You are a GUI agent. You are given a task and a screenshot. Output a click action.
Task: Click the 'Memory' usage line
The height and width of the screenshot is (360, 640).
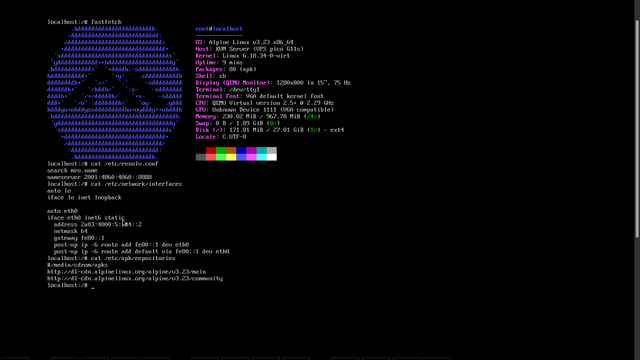coord(258,116)
